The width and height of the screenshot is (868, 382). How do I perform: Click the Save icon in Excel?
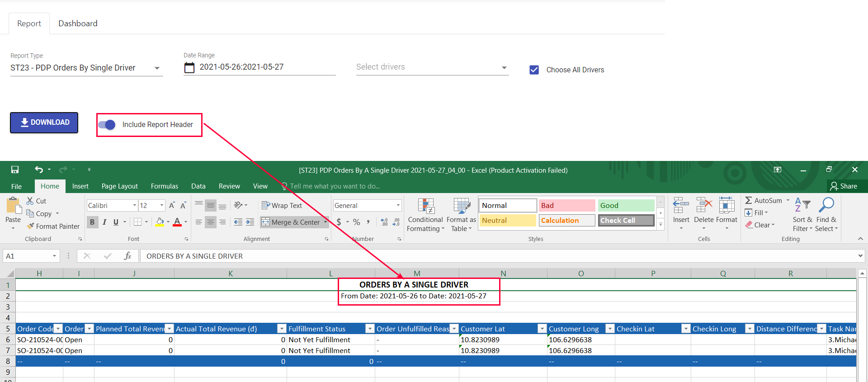point(15,170)
